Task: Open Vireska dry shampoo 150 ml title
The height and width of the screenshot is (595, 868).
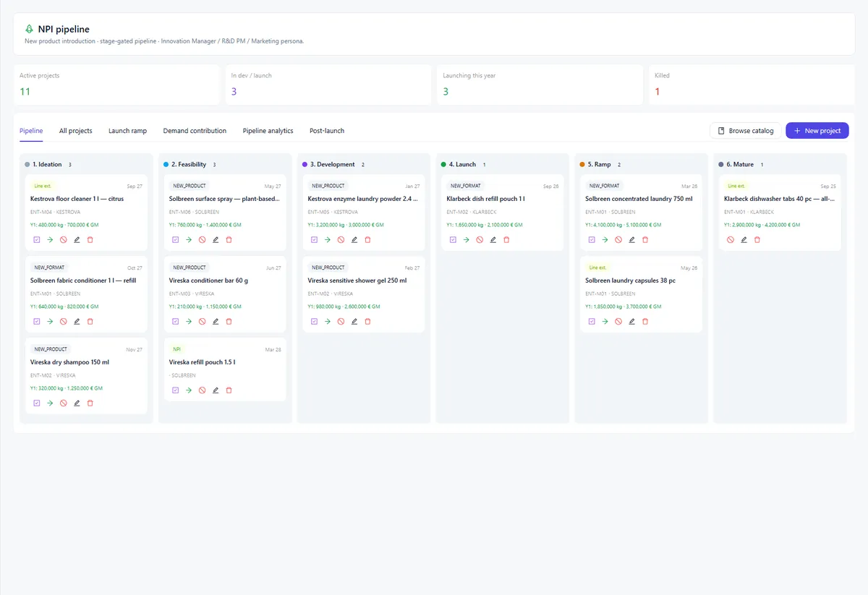Action: (69, 362)
